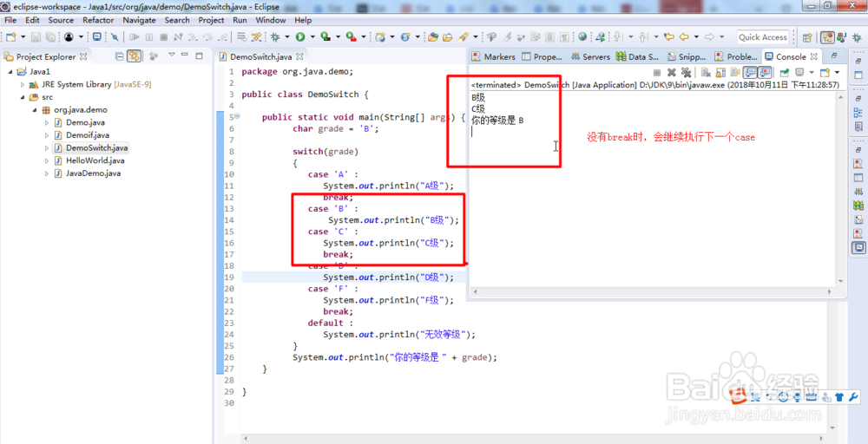This screenshot has width=868, height=444.
Task: Select HelloWorld.java in Project Explorer
Action: (x=95, y=161)
